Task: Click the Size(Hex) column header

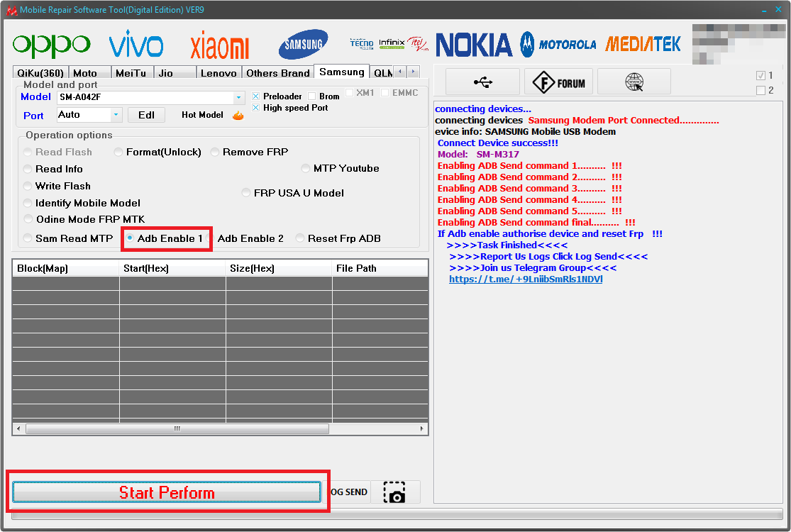Action: click(279, 268)
